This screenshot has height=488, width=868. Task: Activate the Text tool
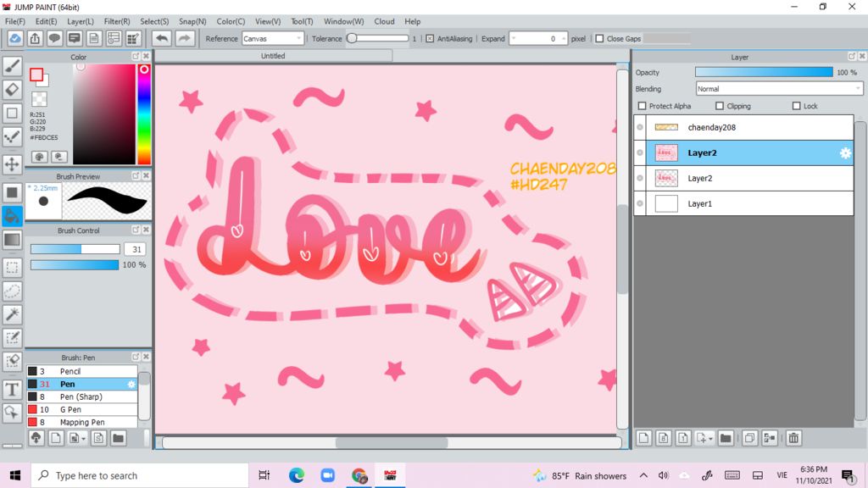pyautogui.click(x=12, y=390)
